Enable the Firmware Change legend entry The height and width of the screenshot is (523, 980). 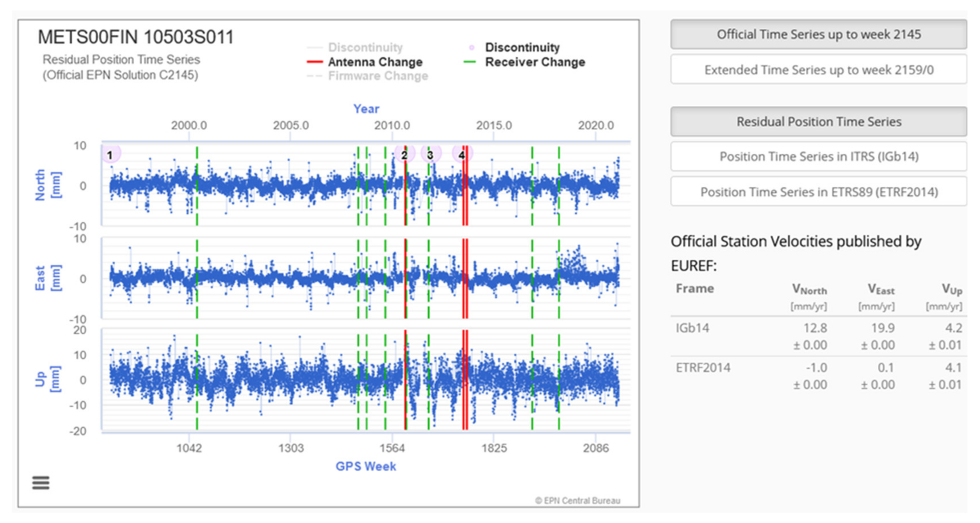point(378,76)
